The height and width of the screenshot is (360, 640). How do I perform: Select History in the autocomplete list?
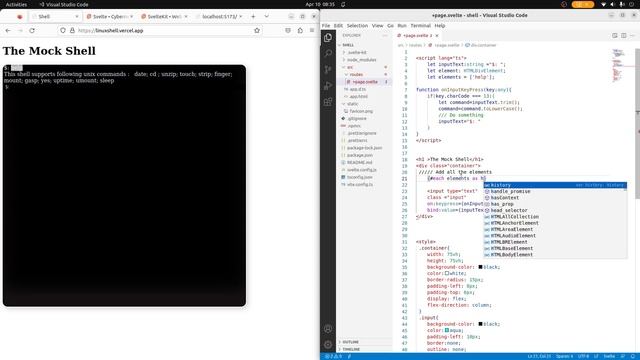pos(555,185)
